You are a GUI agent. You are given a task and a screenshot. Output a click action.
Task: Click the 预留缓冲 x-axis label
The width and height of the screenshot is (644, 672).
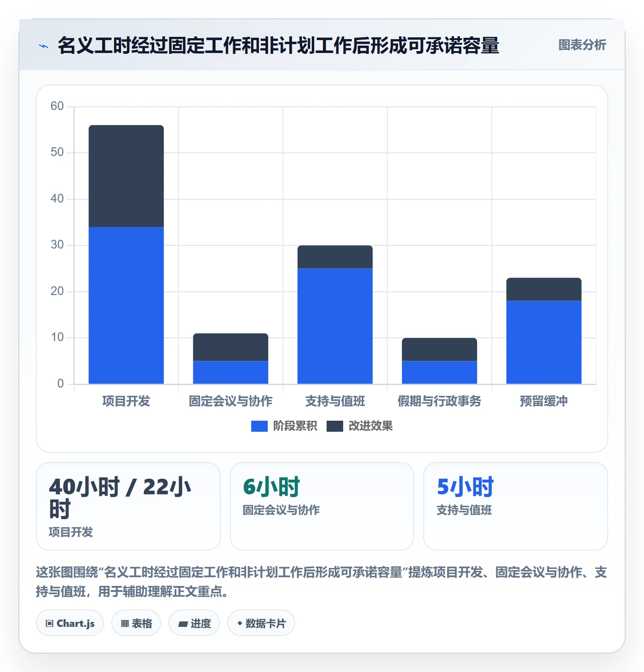[544, 401]
